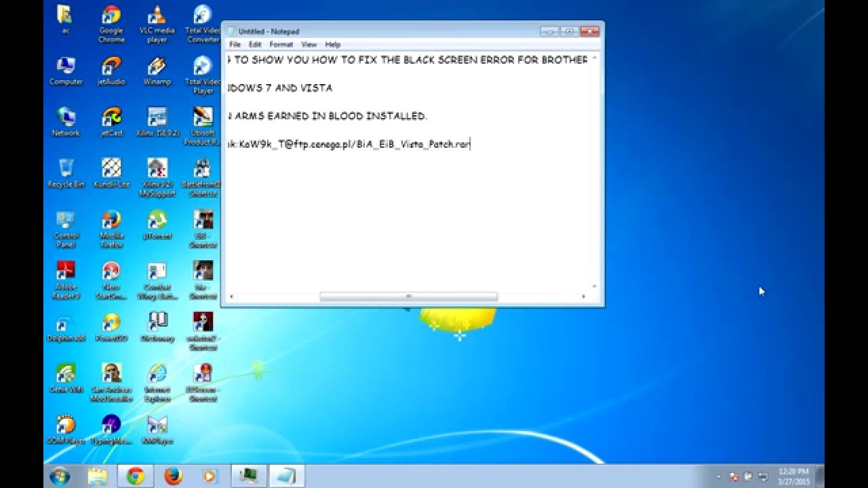868x488 pixels.
Task: Click the 'DOWS 7 AND VISTA' text line
Action: pyautogui.click(x=279, y=88)
